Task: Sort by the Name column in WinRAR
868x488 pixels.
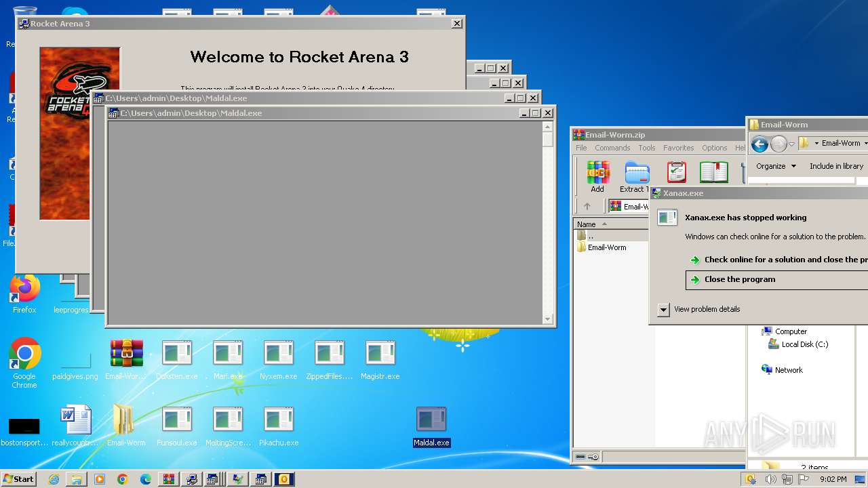Action: click(610, 224)
